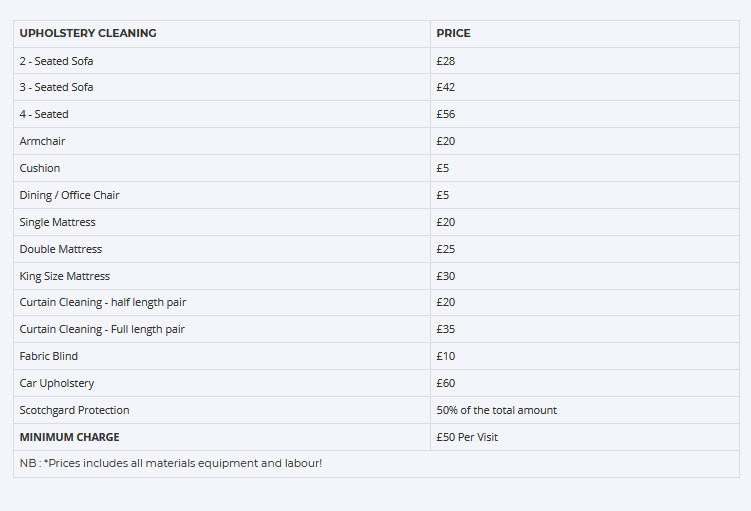Click 'Curtain Cleaning - half length pair'
The height and width of the screenshot is (511, 751).
point(103,303)
